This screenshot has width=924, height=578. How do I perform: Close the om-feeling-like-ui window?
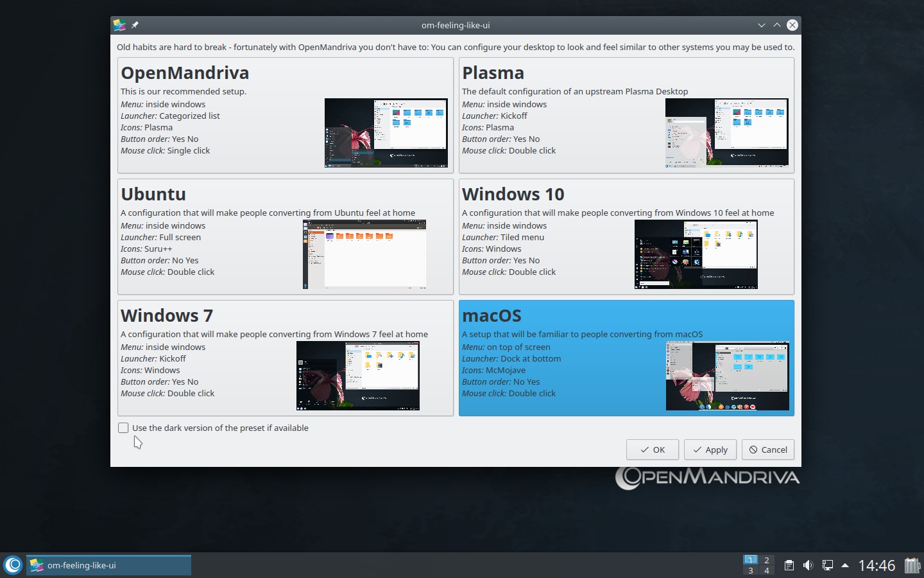792,25
